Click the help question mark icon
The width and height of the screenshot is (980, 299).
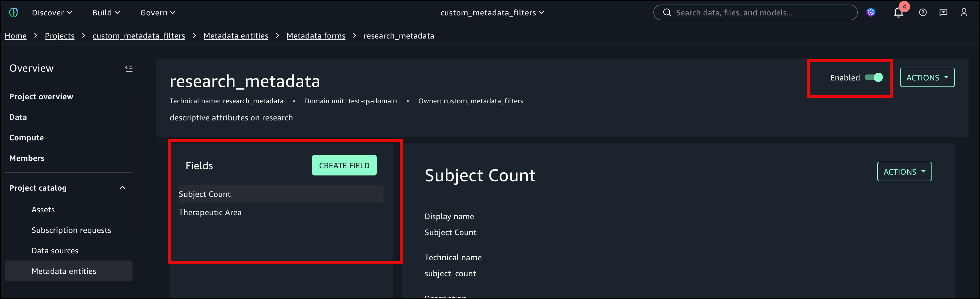[x=923, y=13]
